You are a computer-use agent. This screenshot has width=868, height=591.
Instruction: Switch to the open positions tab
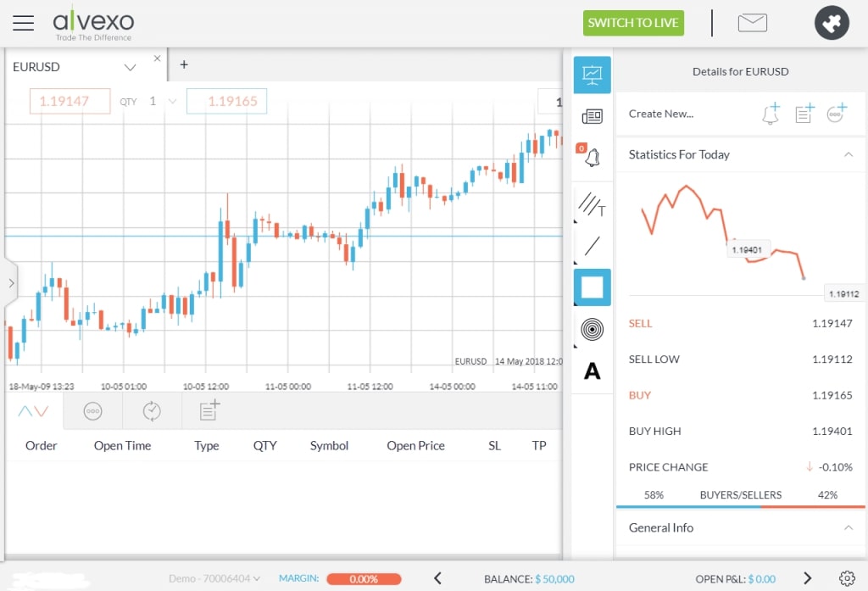pyautogui.click(x=33, y=411)
